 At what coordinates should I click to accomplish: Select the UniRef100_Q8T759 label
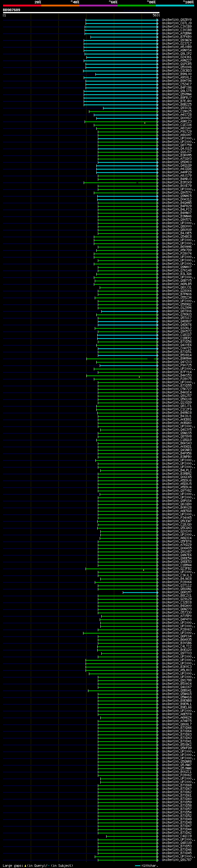[176, 145]
